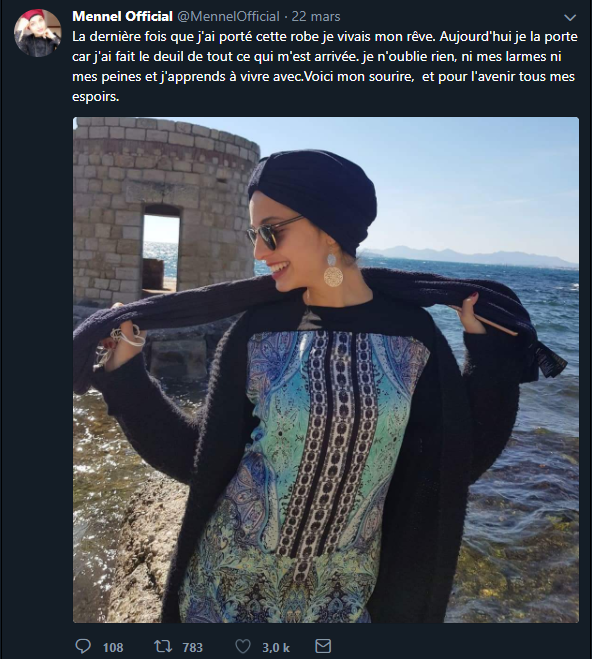Open Mennel Official's profile avatar
The width and height of the screenshot is (592, 659).
pos(37,33)
